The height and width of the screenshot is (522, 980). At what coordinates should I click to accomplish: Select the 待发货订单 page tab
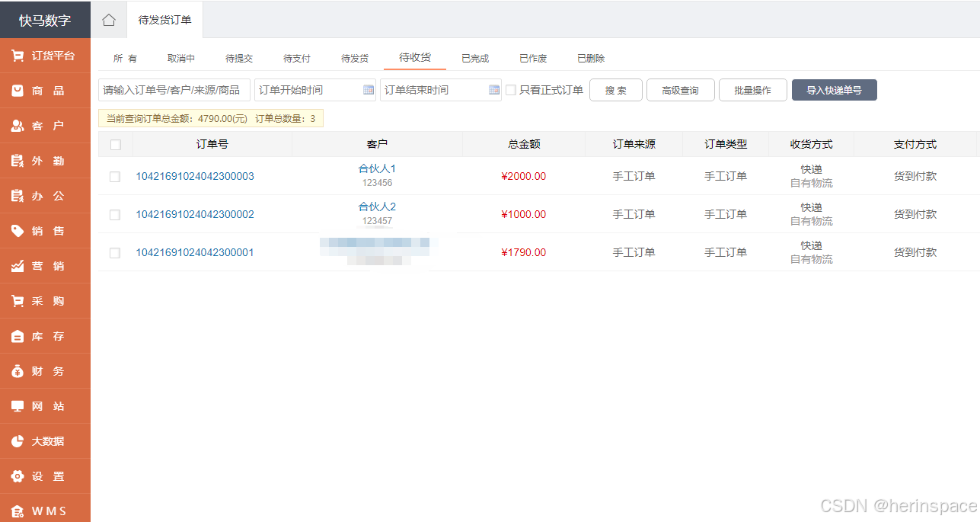(x=164, y=21)
